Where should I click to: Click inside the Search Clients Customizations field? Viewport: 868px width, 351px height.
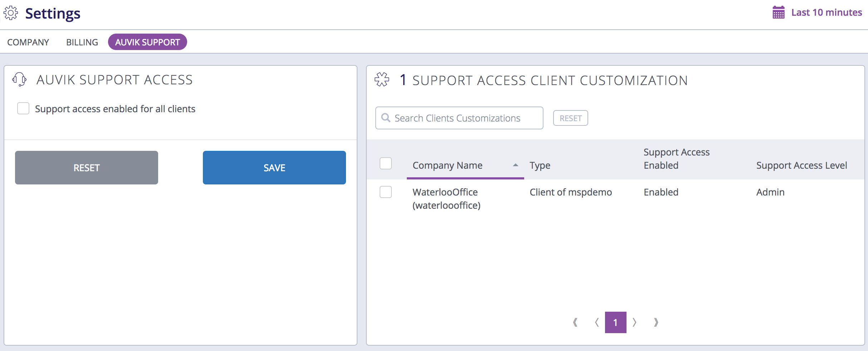point(458,118)
